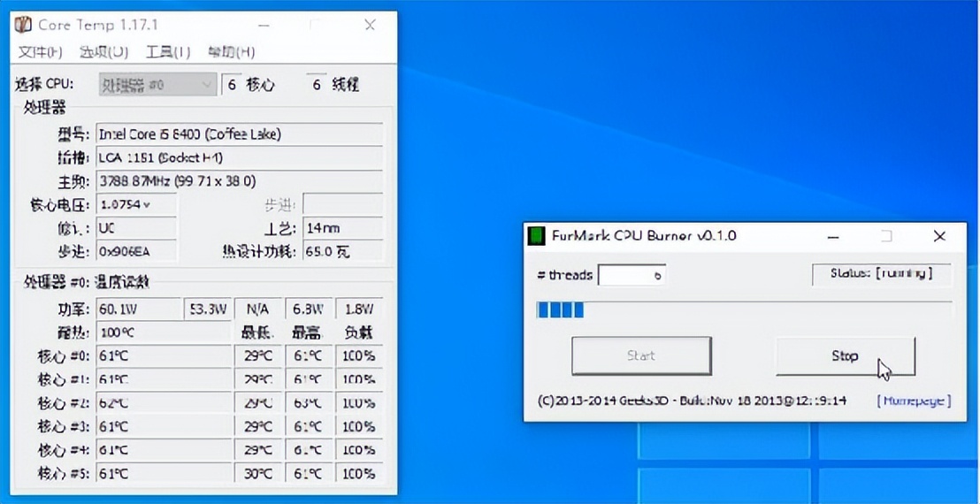Select the 核心 #5 minimum 30°C cell
Screen dimensions: 980x504
pos(259,474)
